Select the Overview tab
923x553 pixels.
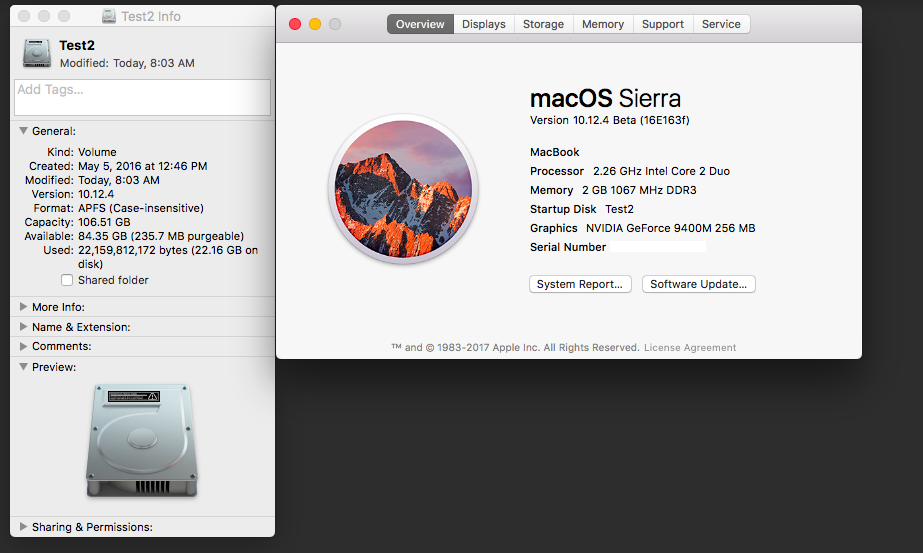pos(420,24)
